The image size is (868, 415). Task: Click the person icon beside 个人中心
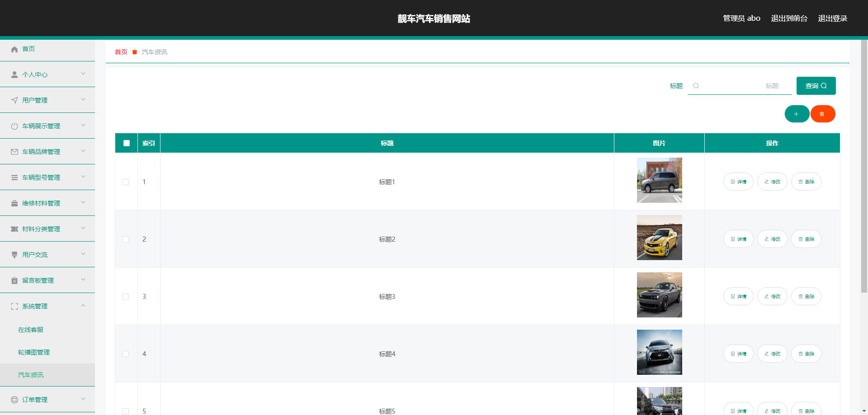[14, 75]
